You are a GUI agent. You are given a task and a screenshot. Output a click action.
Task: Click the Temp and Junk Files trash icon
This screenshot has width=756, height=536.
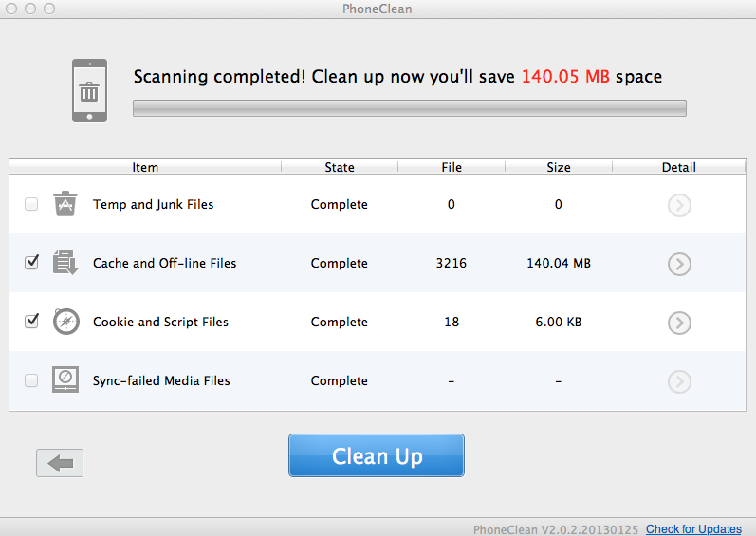pos(65,204)
